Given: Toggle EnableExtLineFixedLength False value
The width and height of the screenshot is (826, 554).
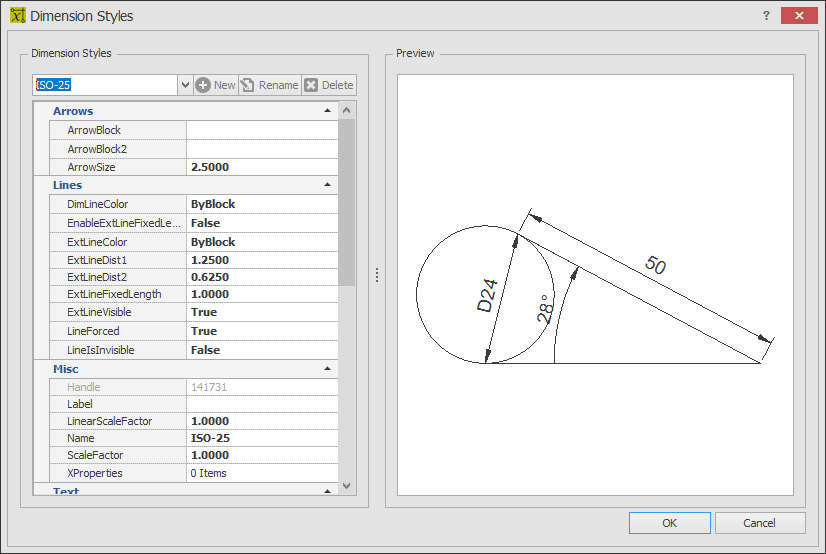Looking at the screenshot, I should coord(262,223).
